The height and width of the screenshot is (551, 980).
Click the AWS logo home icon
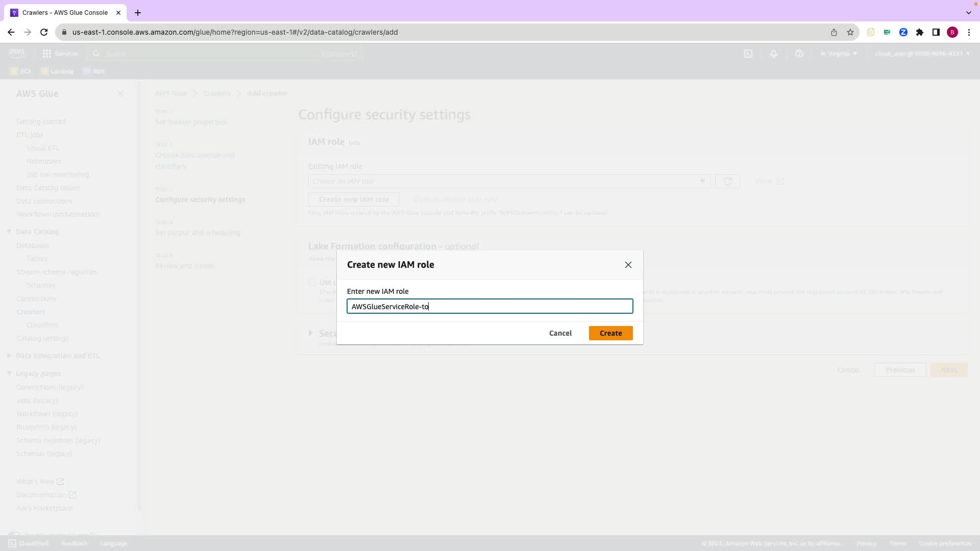tap(17, 53)
